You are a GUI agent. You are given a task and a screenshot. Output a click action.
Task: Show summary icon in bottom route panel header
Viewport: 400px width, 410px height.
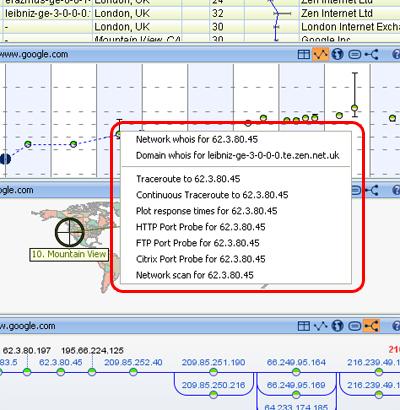(x=355, y=326)
